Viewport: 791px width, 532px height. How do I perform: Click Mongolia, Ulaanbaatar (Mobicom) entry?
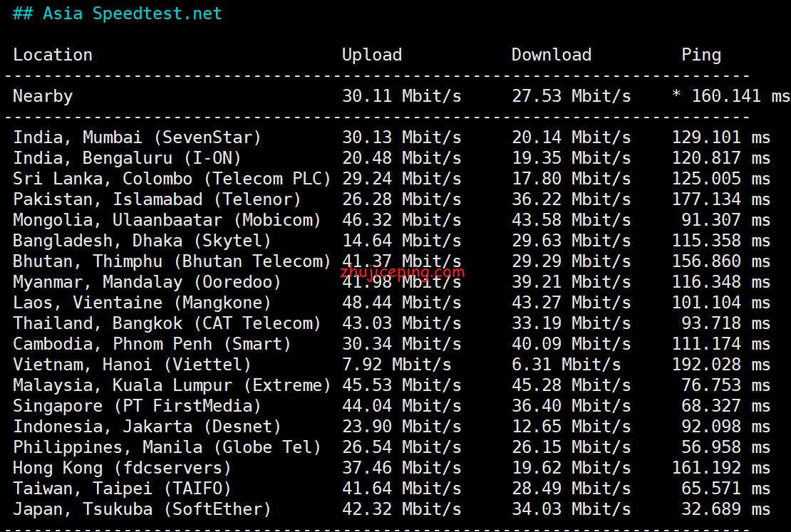tap(167, 220)
